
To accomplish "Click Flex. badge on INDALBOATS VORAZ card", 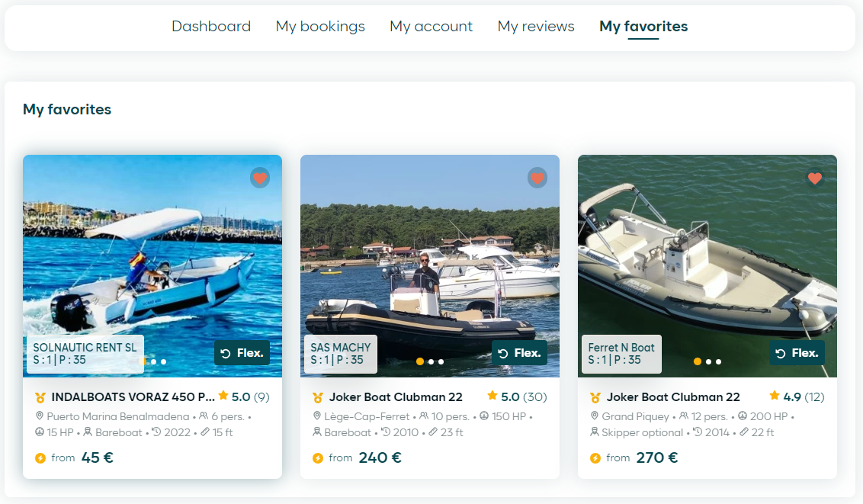I will click(x=242, y=353).
